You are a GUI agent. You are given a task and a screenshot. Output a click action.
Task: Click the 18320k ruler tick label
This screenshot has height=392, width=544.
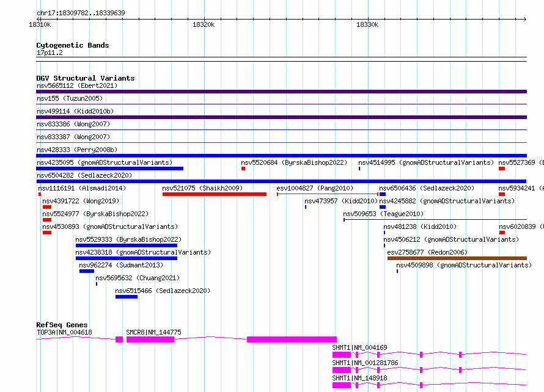click(204, 24)
